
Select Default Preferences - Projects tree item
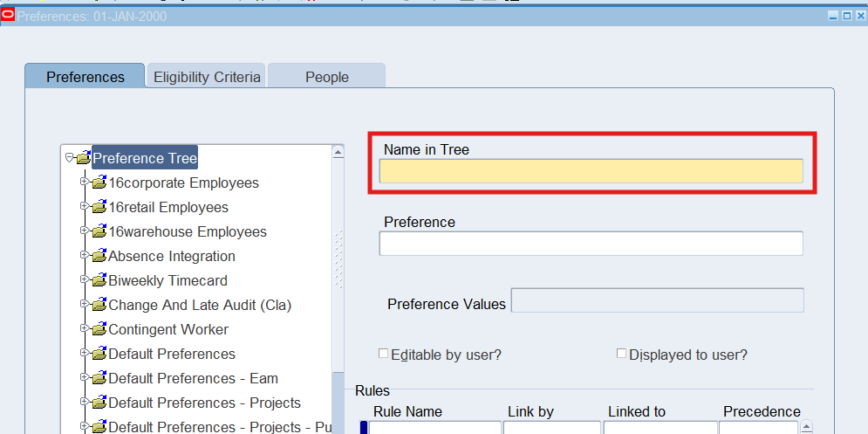(204, 403)
